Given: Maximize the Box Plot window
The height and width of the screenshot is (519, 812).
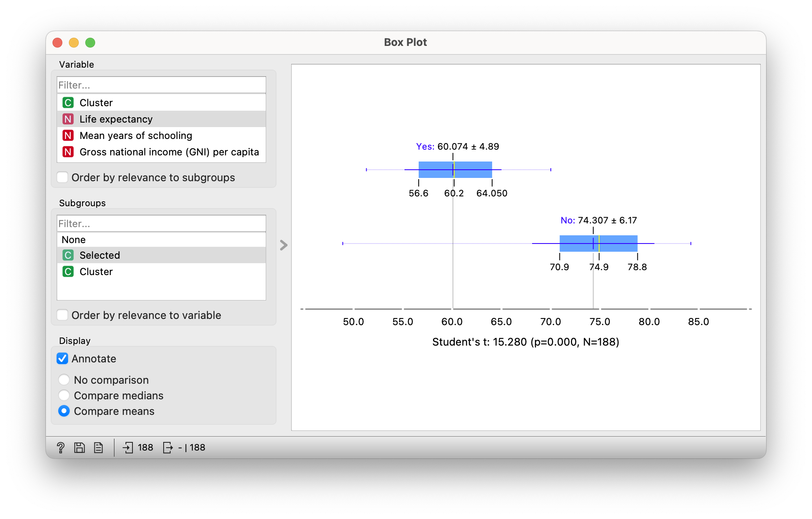Looking at the screenshot, I should pos(90,42).
